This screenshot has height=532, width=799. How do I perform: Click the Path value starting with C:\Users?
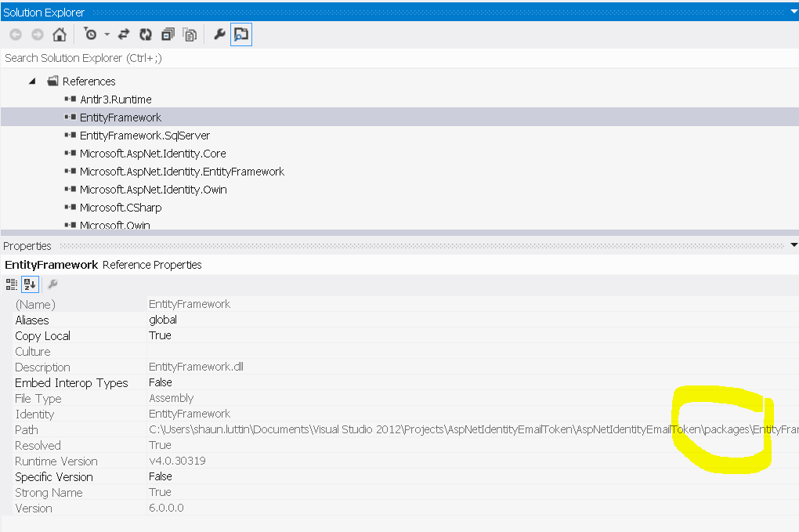[473, 429]
